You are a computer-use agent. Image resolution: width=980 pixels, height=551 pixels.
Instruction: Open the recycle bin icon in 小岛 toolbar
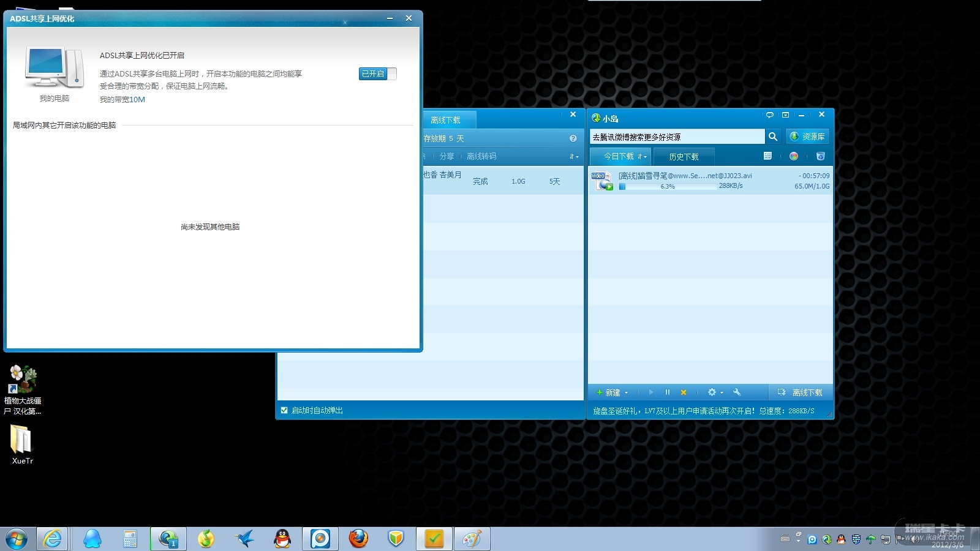tap(821, 156)
